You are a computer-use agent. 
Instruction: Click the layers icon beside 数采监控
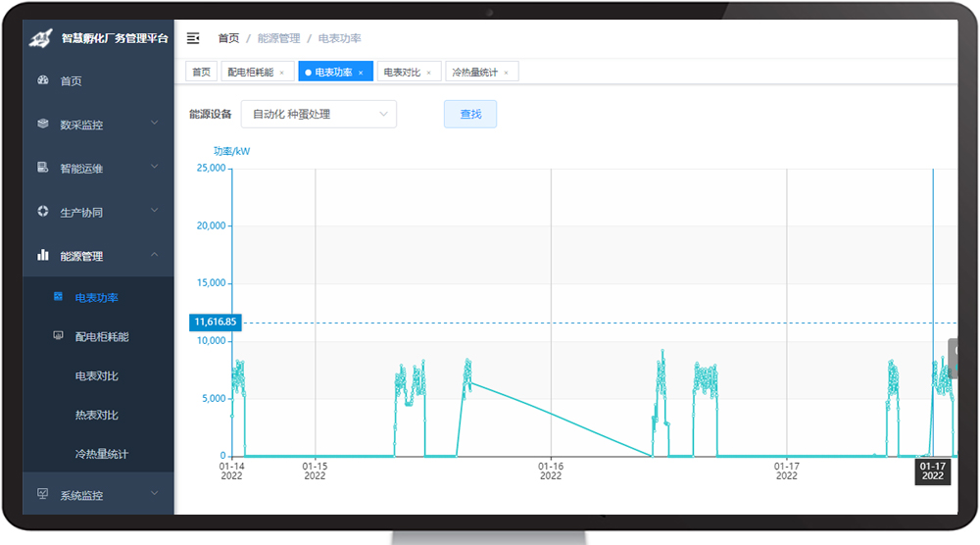(43, 124)
